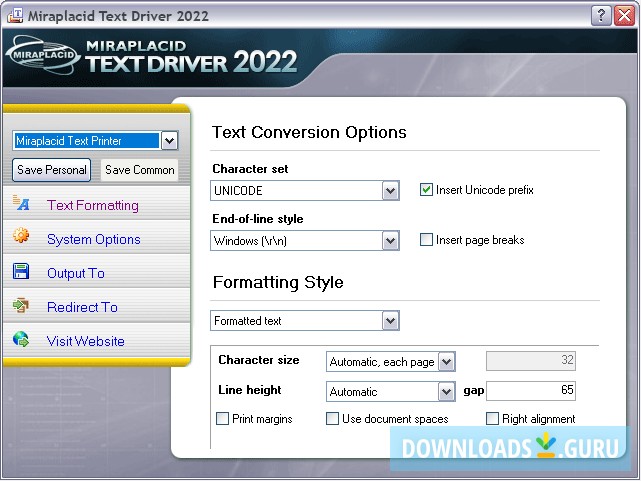
Task: Click the Miraplacid logo in header
Action: tap(43, 55)
